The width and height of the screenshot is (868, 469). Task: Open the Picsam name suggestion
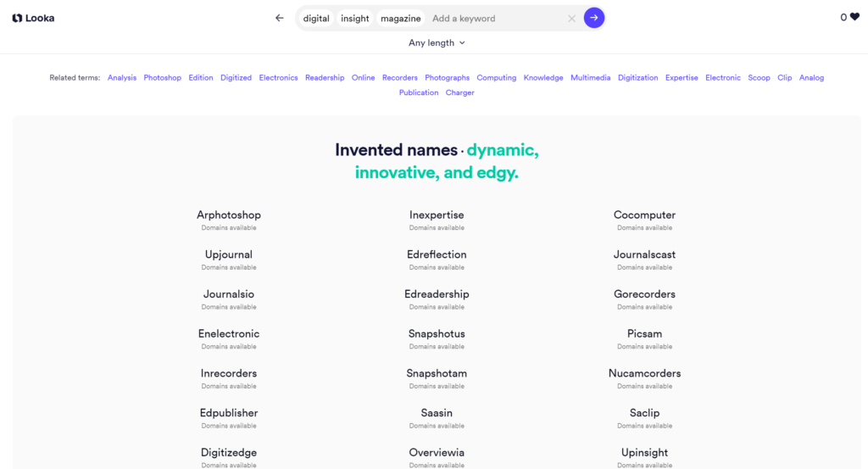(644, 334)
